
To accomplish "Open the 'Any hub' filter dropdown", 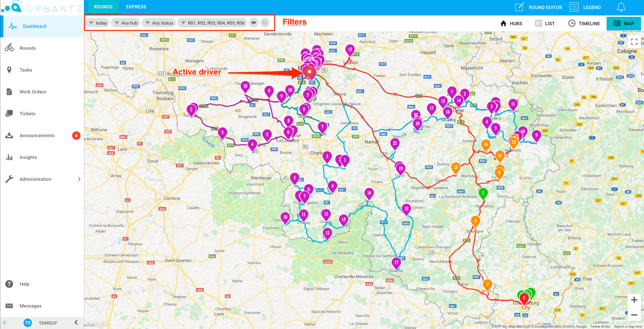I will (126, 23).
